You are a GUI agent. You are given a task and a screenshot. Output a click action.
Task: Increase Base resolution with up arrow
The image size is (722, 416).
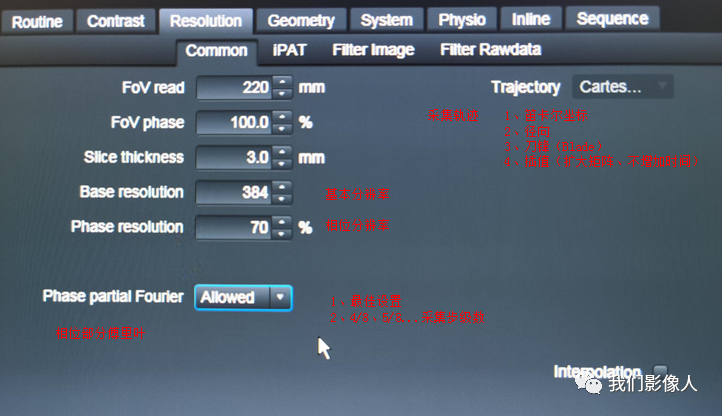click(282, 187)
